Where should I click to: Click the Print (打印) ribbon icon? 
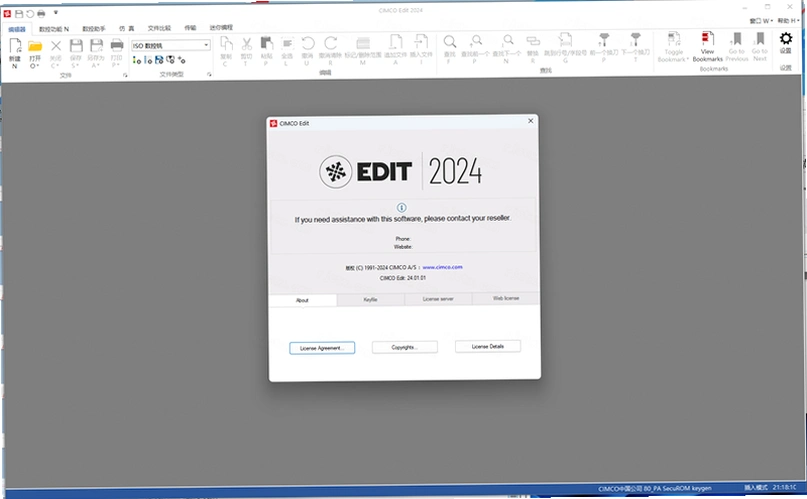coord(117,46)
